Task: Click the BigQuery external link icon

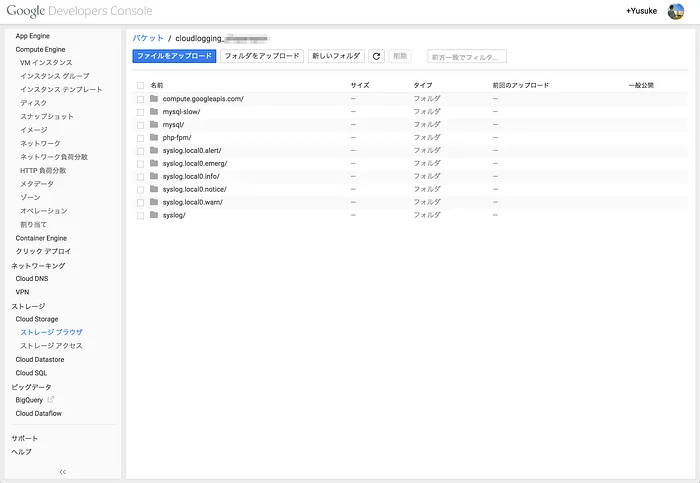Action: coord(50,400)
